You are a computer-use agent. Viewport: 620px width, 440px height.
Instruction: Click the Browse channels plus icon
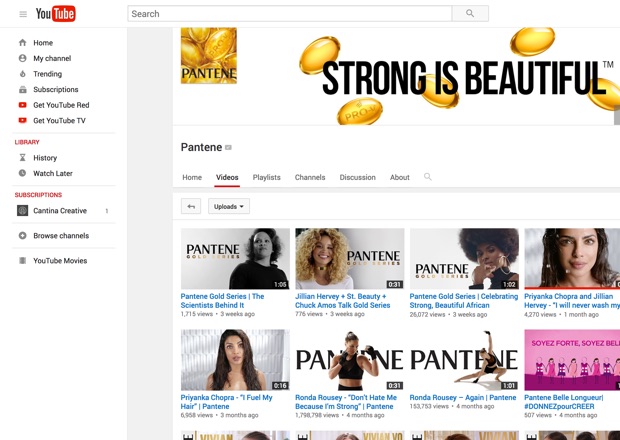(23, 236)
